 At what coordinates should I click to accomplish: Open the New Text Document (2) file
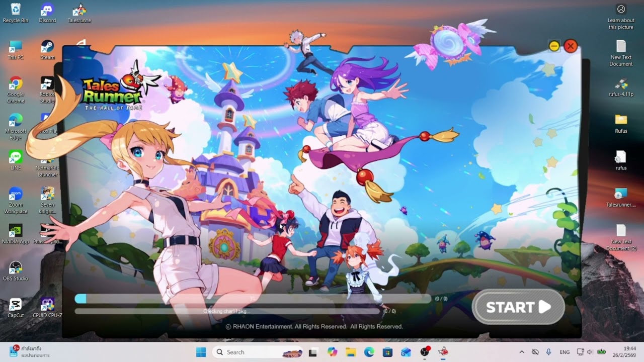[x=621, y=238]
